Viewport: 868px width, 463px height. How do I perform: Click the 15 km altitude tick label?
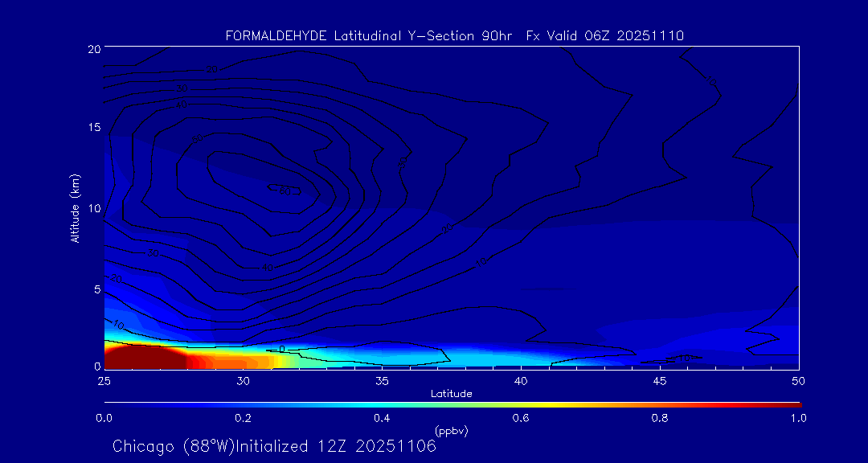[93, 129]
